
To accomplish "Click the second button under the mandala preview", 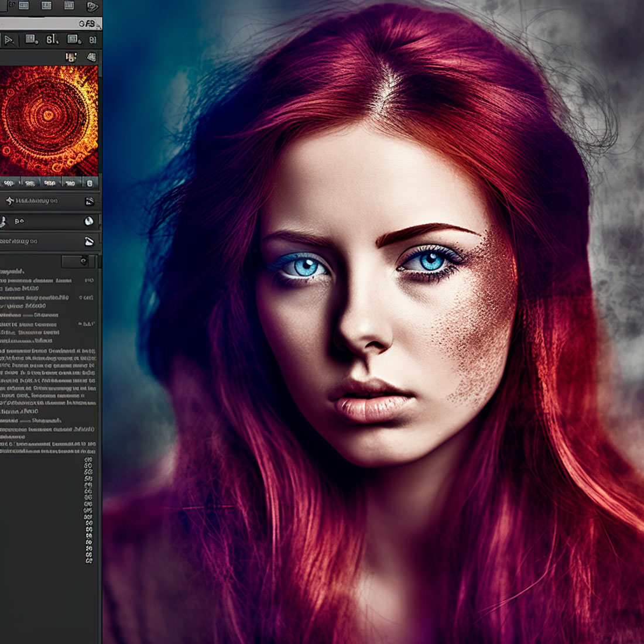I will (x=29, y=183).
